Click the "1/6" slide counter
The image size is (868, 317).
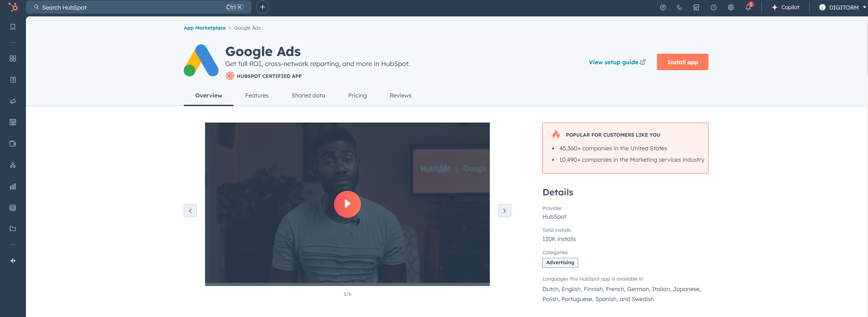(x=347, y=294)
